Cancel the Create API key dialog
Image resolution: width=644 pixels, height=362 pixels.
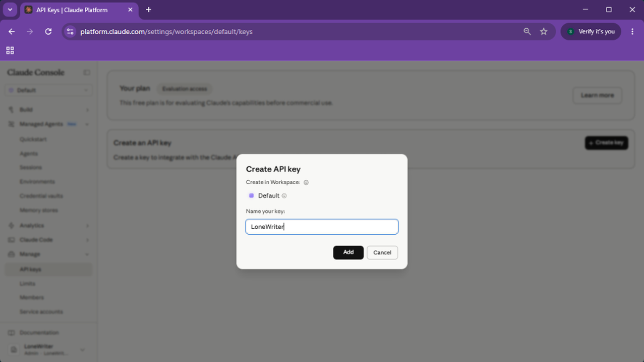point(382,252)
